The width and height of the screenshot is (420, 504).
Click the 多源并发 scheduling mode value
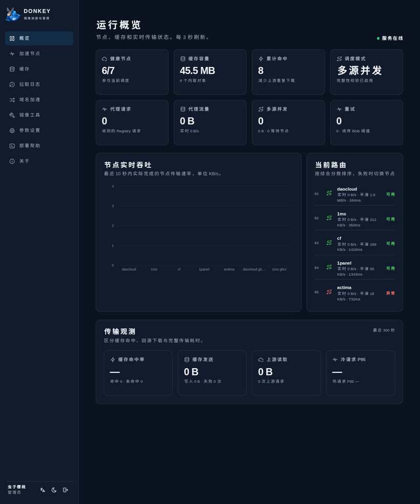coord(359,70)
